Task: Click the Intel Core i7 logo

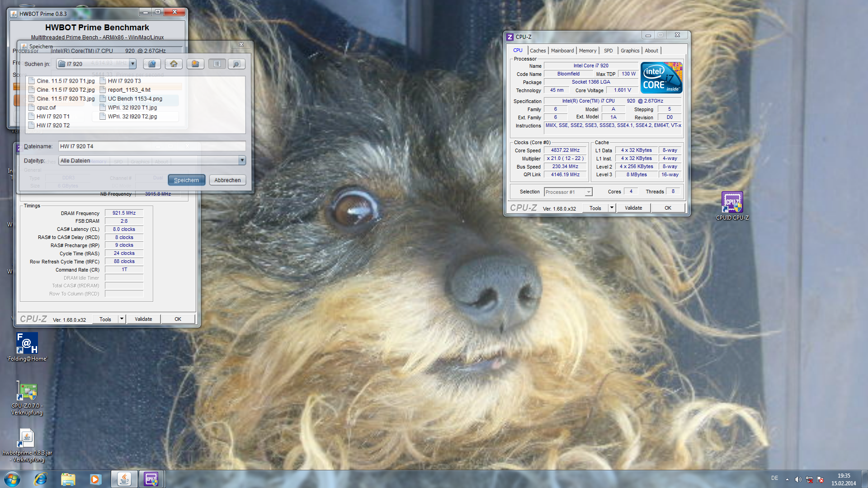Action: [661, 78]
